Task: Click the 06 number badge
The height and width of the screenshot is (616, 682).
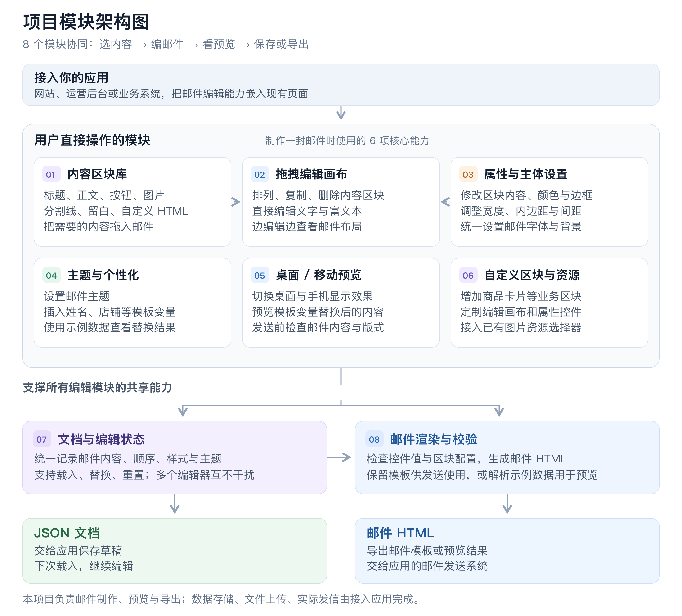Action: tap(468, 275)
